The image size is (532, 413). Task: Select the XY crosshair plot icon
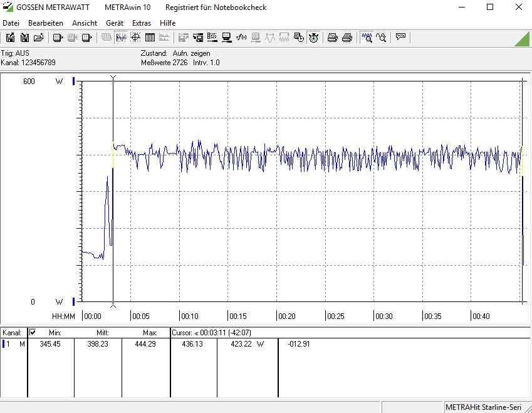135,38
